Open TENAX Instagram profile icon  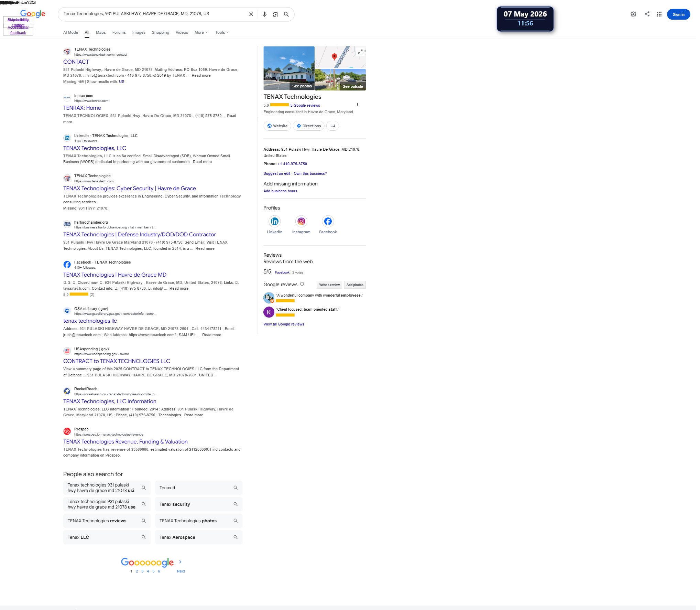tap(301, 221)
